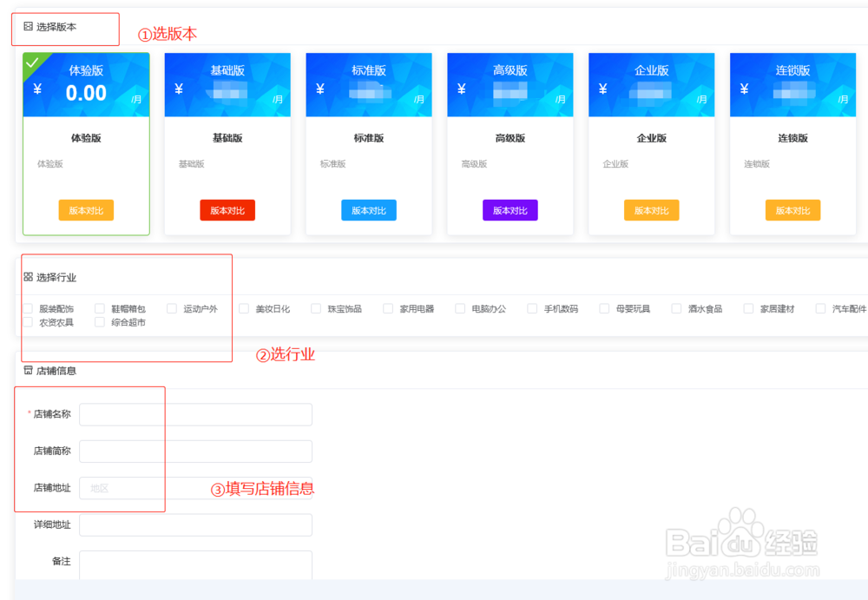The height and width of the screenshot is (600, 868).
Task: Select the 体验版 plan card
Action: coord(86,144)
